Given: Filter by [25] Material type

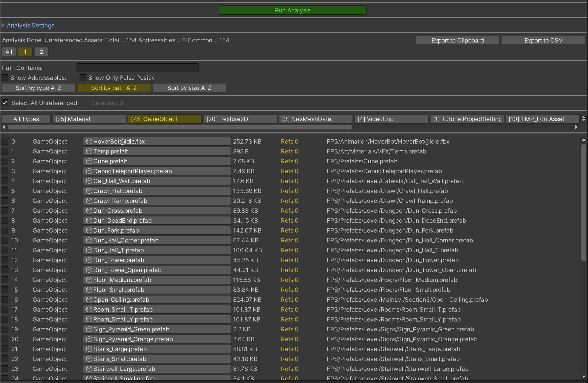Looking at the screenshot, I should [x=89, y=119].
